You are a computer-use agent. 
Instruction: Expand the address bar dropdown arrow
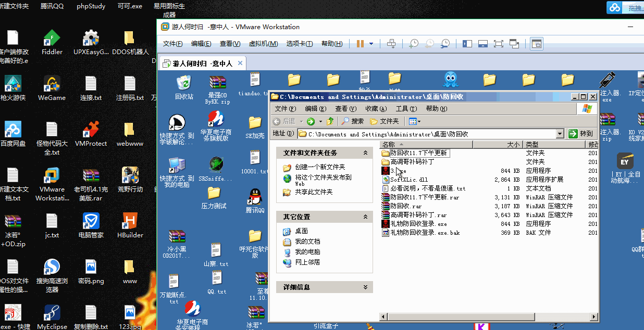pos(560,134)
